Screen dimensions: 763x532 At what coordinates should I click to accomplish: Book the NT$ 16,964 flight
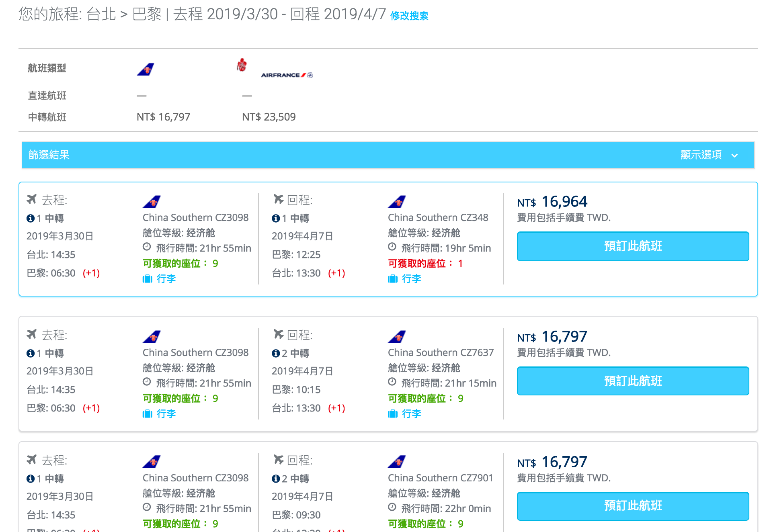633,246
